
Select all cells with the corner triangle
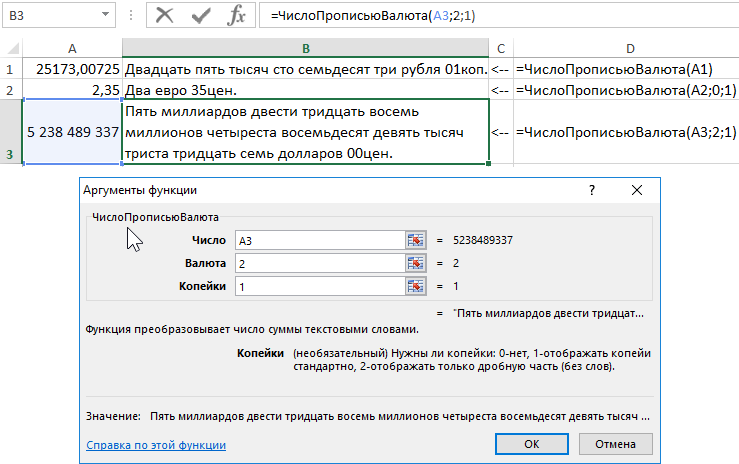pyautogui.click(x=13, y=48)
